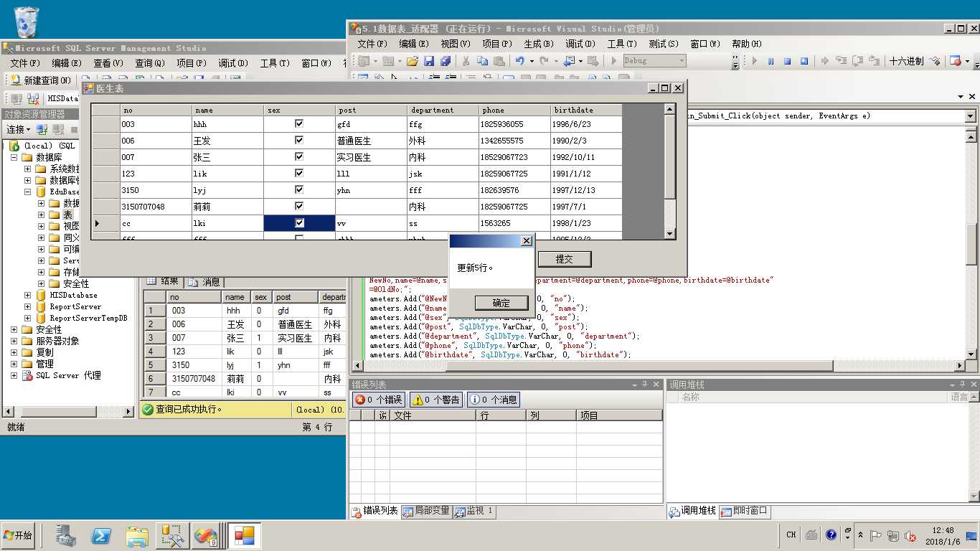Click the Cut scissors icon in Visual Studio

466,61
